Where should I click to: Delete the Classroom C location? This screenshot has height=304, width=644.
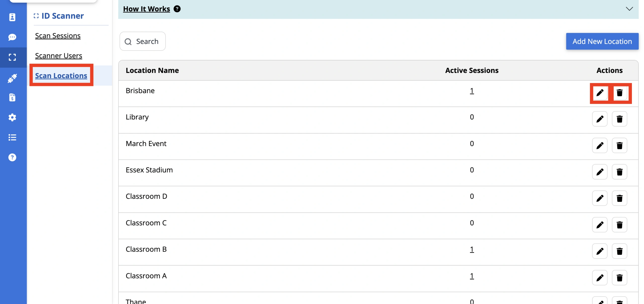[x=619, y=225]
